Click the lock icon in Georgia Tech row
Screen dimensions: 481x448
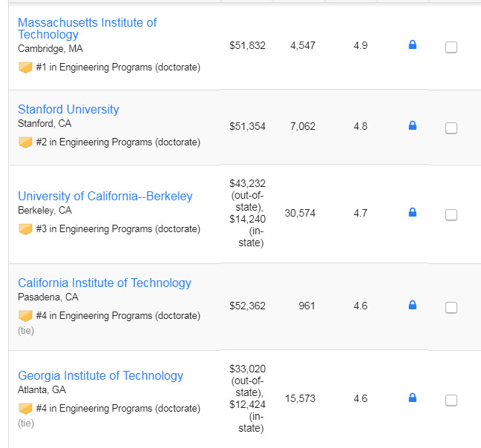click(413, 398)
